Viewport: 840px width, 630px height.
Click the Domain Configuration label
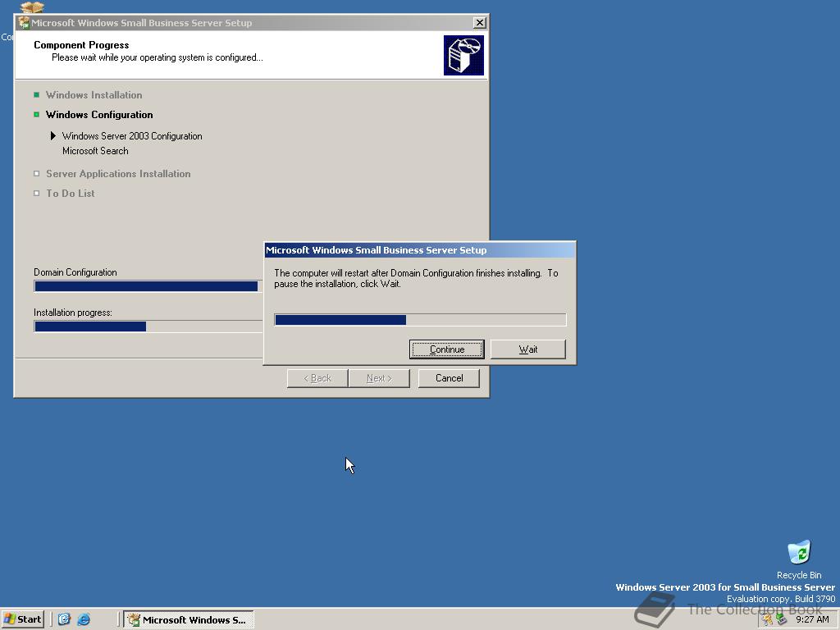tap(75, 272)
